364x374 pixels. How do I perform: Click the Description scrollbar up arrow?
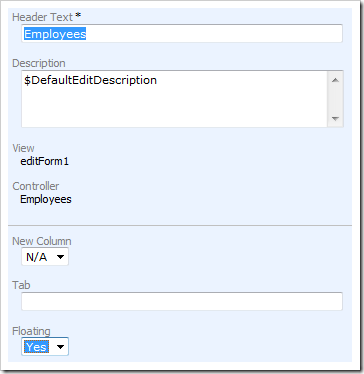(x=335, y=80)
